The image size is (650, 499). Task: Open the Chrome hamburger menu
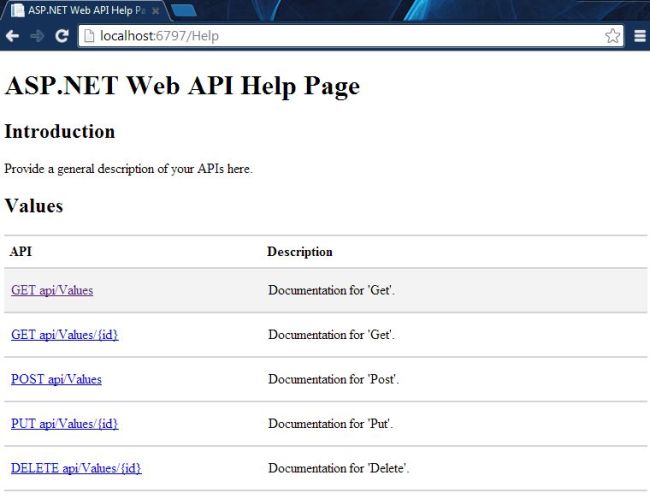640,36
